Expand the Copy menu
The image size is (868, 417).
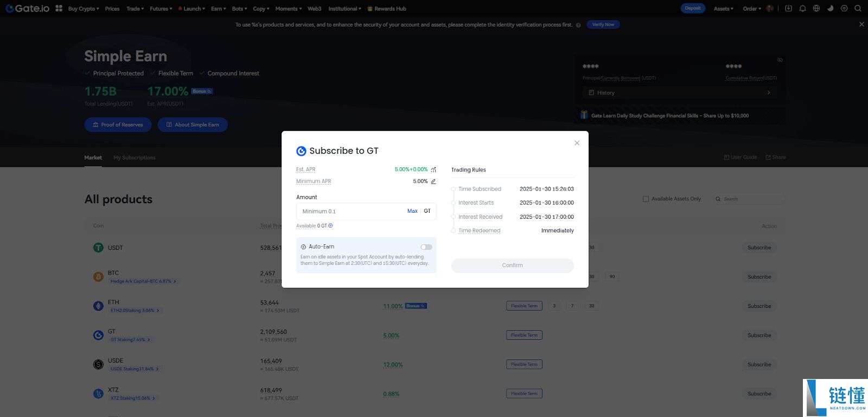tap(261, 9)
